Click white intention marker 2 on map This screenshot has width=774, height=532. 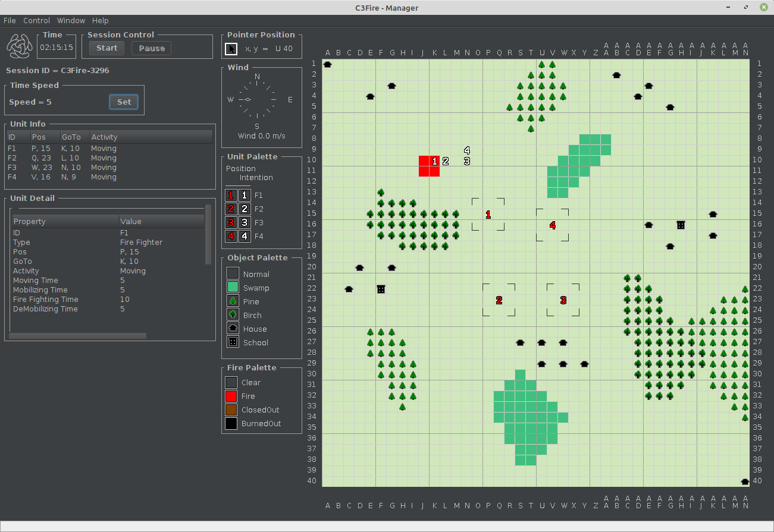coord(446,161)
